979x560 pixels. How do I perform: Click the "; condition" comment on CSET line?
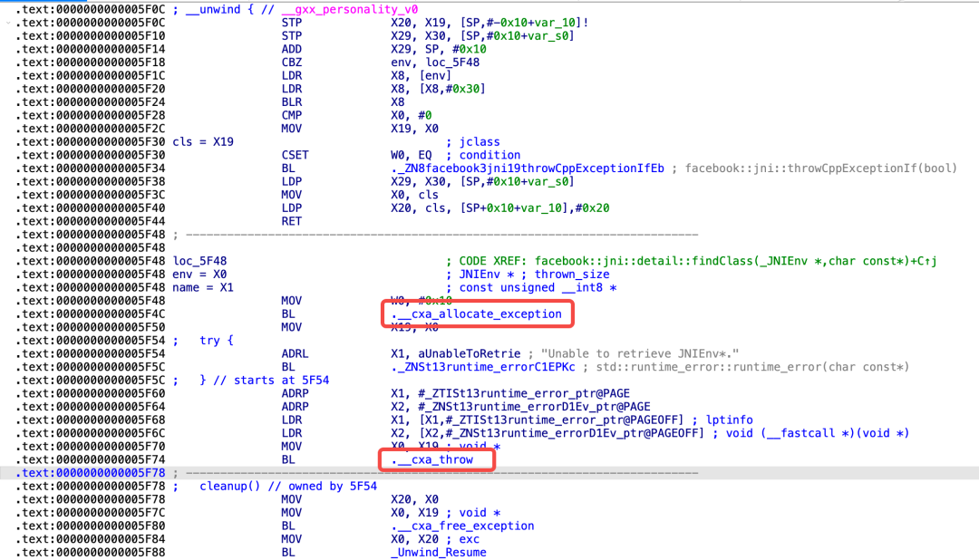pyautogui.click(x=483, y=155)
